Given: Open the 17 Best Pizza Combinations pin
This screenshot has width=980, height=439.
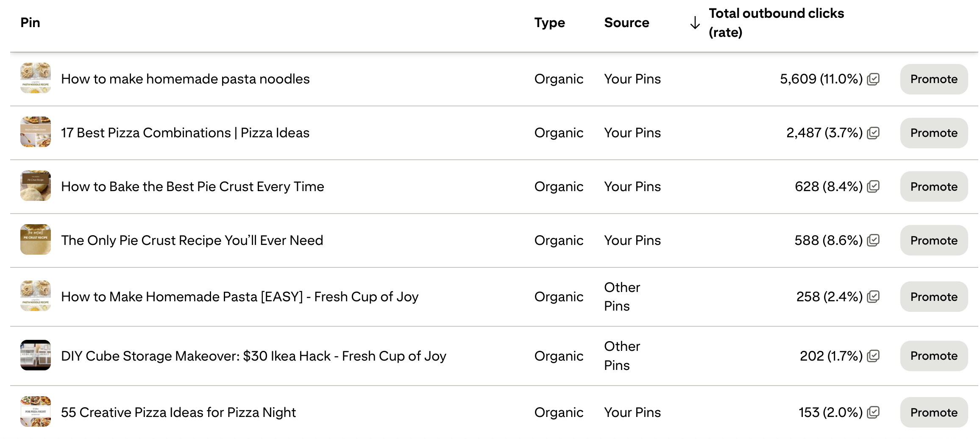Looking at the screenshot, I should pyautogui.click(x=185, y=133).
